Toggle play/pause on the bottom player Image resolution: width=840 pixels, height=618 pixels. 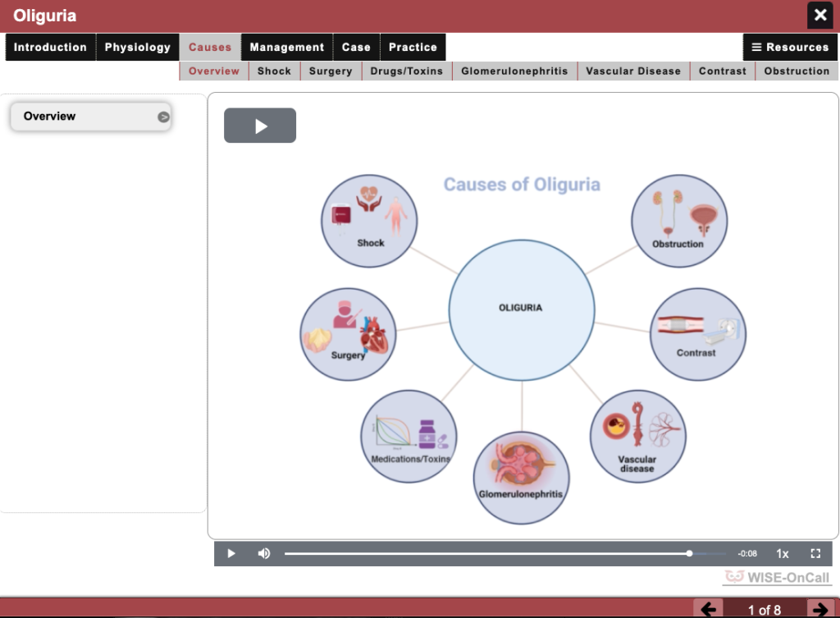[231, 553]
